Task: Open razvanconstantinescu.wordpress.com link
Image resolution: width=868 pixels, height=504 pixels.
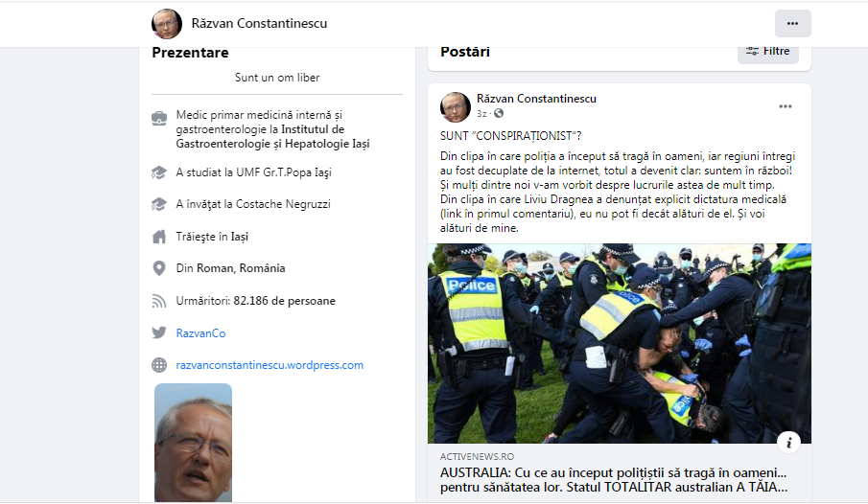Action: coord(270,365)
